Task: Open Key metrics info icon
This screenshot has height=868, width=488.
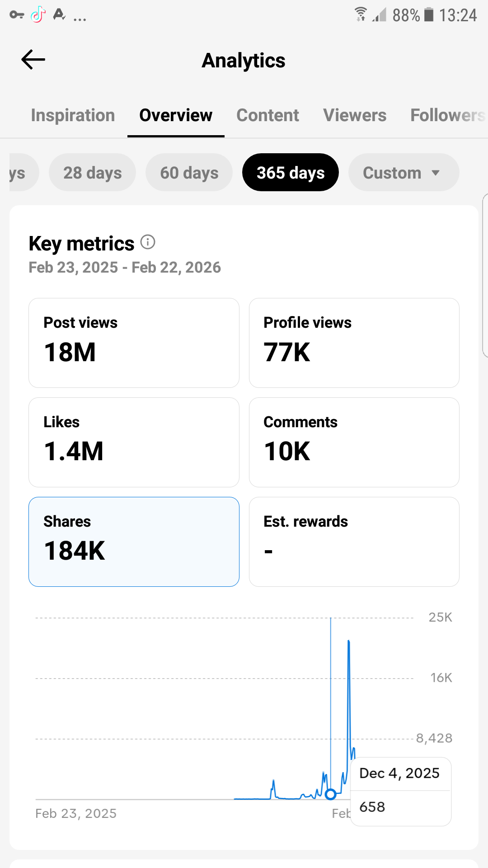Action: (148, 242)
